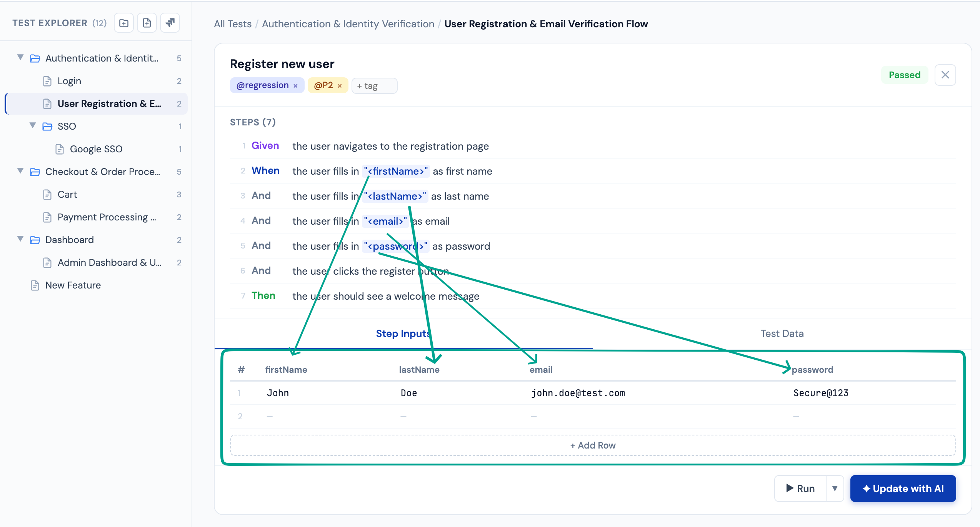This screenshot has width=980, height=527.
Task: Click the new folder icon in Test Explorer
Action: [x=124, y=23]
